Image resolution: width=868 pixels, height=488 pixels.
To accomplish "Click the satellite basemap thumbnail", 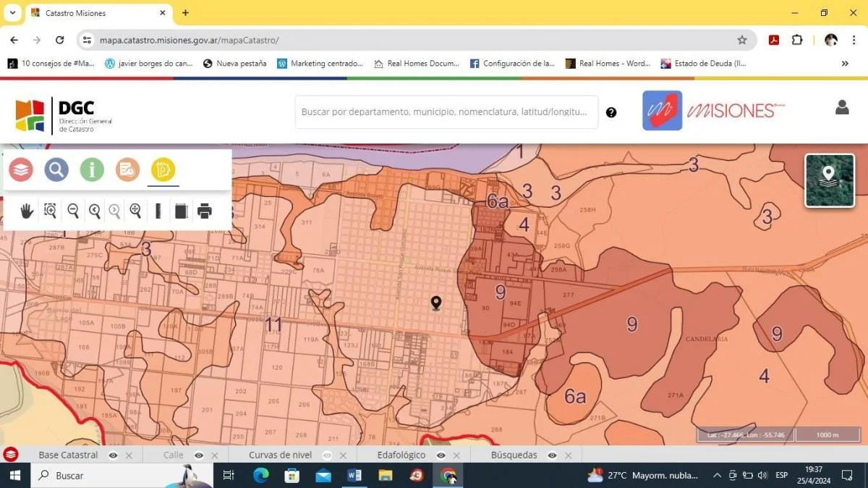I will tap(830, 180).
